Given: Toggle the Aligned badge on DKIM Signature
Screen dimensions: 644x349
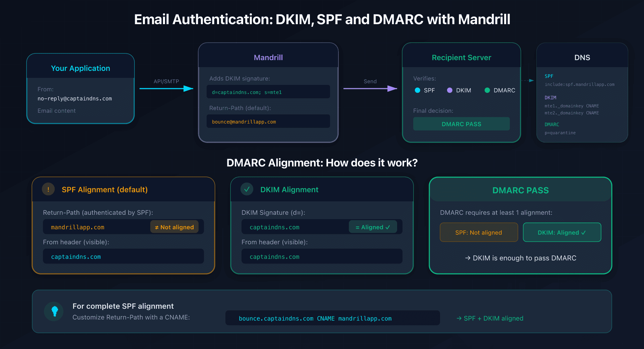Looking at the screenshot, I should (x=373, y=227).
